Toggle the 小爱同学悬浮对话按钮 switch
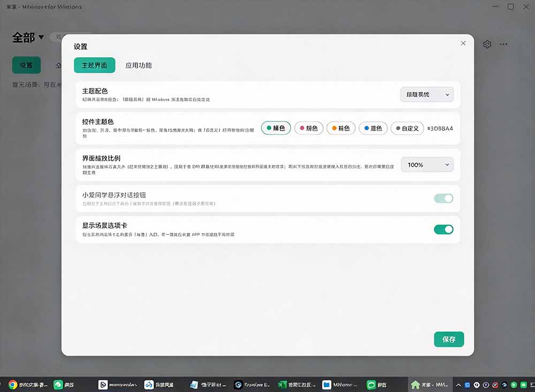The image size is (535, 392). (x=444, y=198)
